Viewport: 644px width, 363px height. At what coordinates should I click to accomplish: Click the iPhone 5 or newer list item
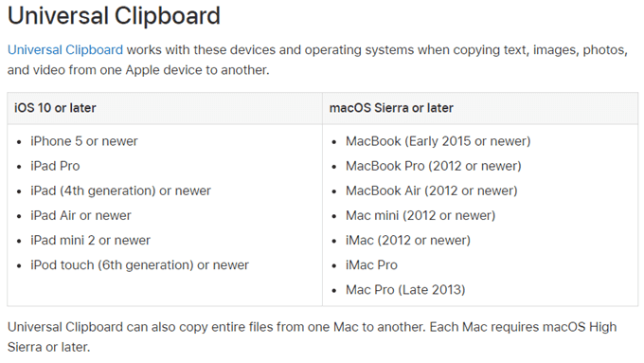click(83, 141)
